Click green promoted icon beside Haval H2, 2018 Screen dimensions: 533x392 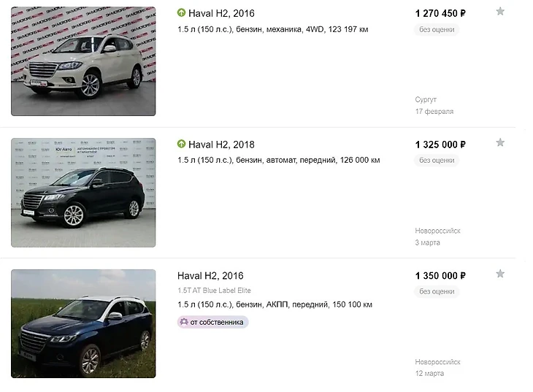[x=182, y=145]
